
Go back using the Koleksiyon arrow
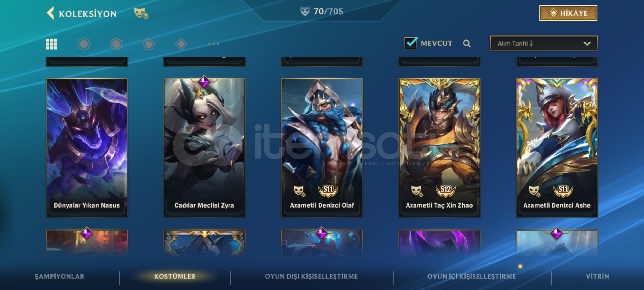tap(51, 13)
